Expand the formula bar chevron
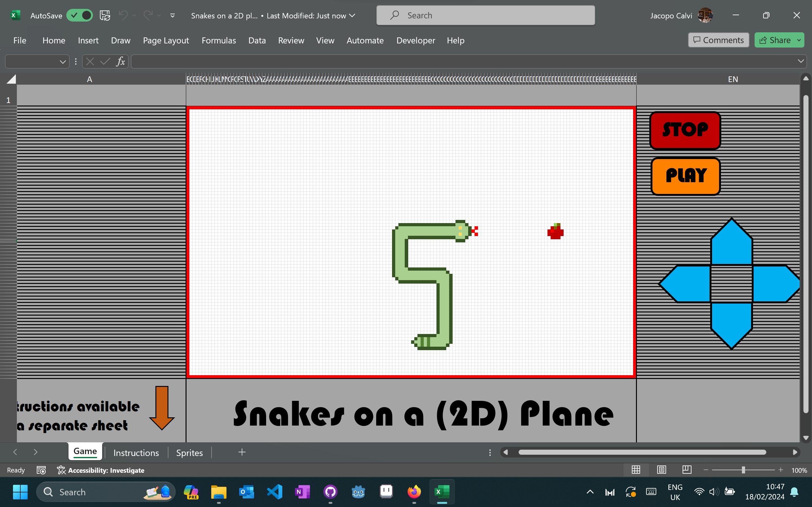The height and width of the screenshot is (507, 812). 801,61
